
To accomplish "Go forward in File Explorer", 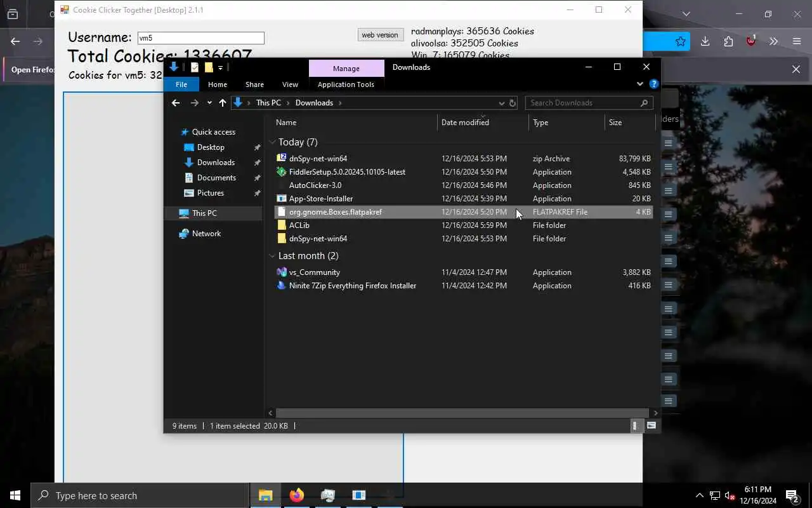I will 195,103.
